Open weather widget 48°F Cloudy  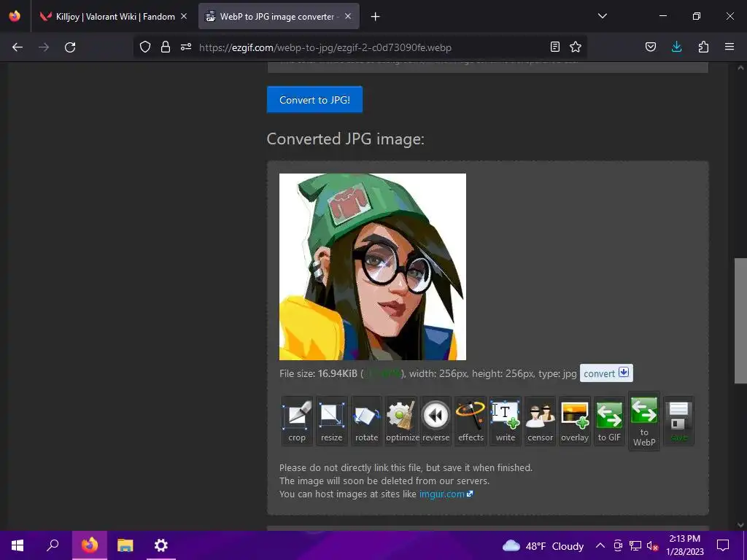point(543,545)
